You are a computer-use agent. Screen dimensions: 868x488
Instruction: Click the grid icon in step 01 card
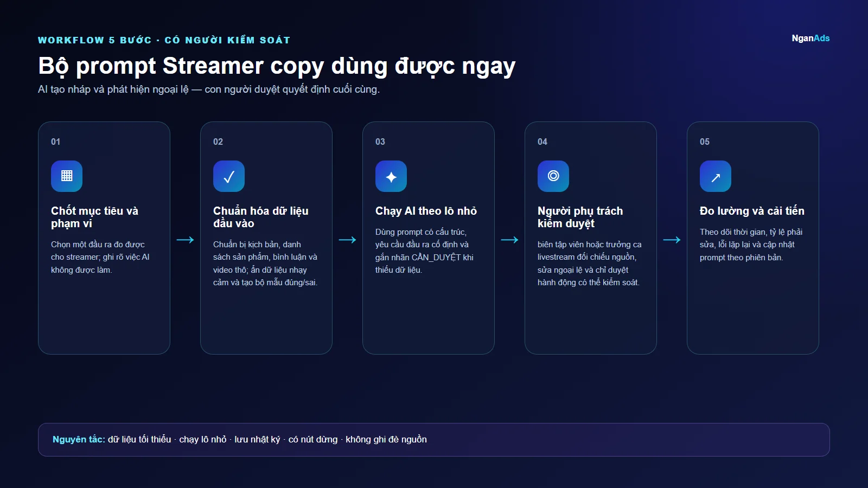pos(67,176)
